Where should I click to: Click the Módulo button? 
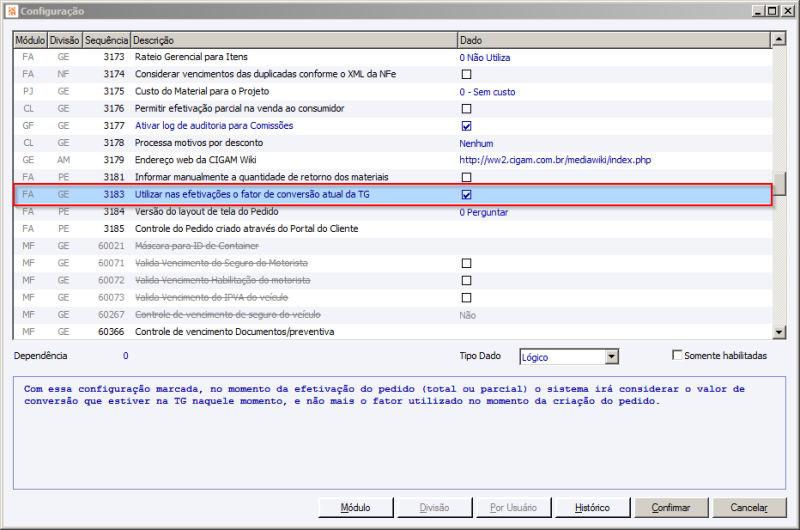coord(356,508)
